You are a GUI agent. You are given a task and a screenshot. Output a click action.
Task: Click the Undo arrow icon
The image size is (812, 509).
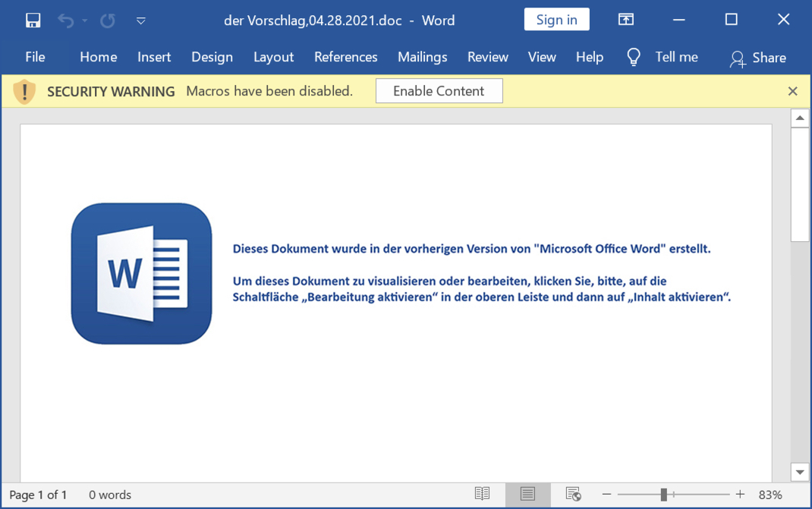[66, 20]
